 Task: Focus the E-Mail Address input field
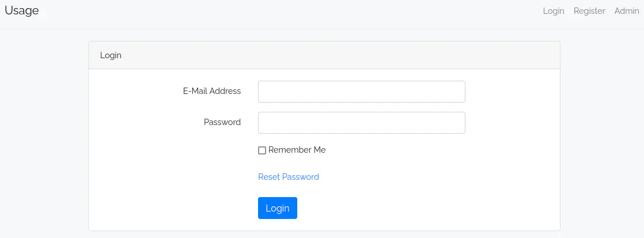361,92
